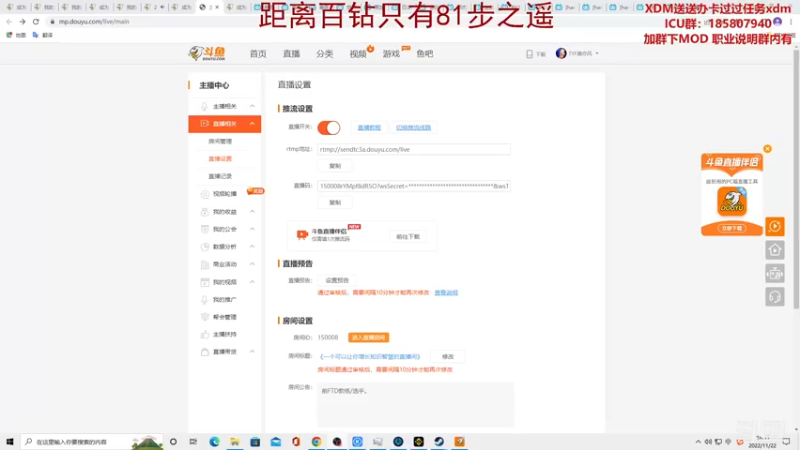Click the rtmp address input field
Screen dimensions: 800x450
(414, 149)
